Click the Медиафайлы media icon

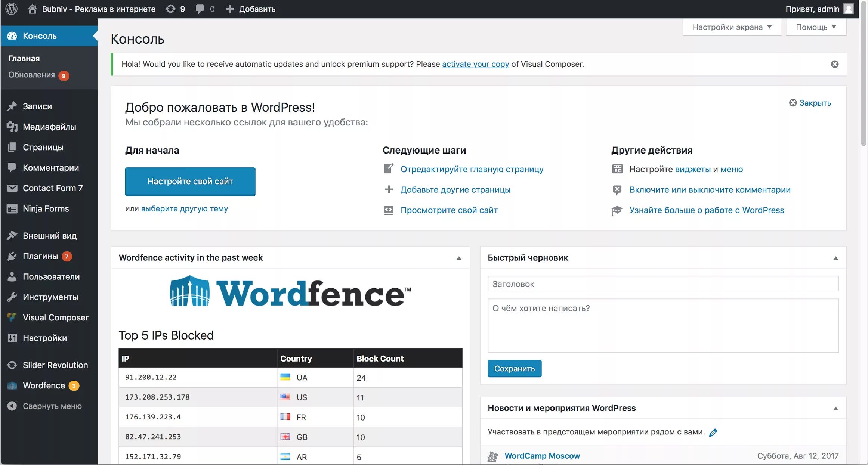tap(12, 127)
